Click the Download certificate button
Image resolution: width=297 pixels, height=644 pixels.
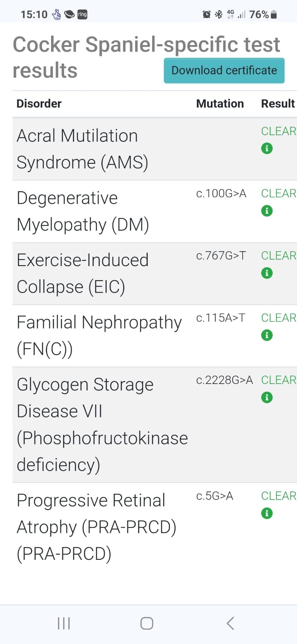tap(224, 70)
